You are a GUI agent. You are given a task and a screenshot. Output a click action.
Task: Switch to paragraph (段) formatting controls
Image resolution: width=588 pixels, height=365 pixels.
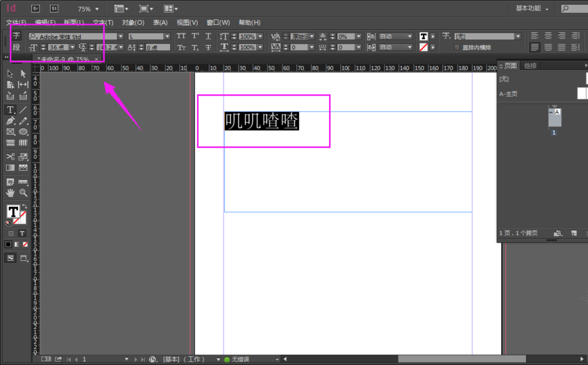16,47
